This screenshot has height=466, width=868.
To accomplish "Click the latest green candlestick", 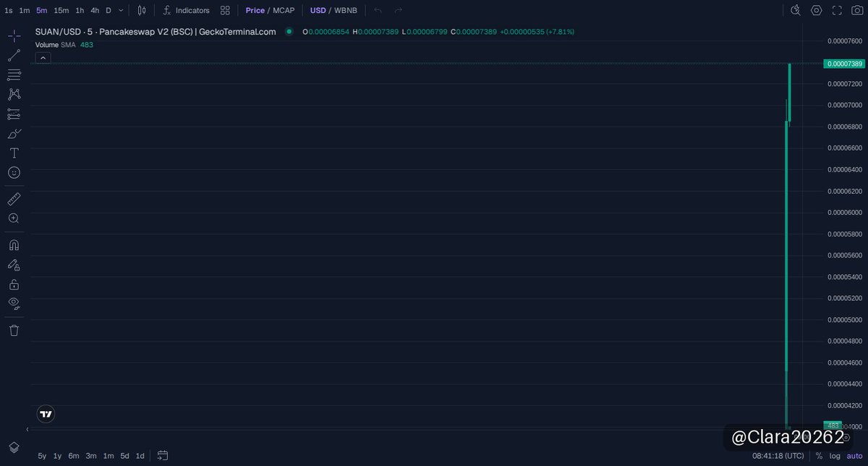I will [x=790, y=93].
